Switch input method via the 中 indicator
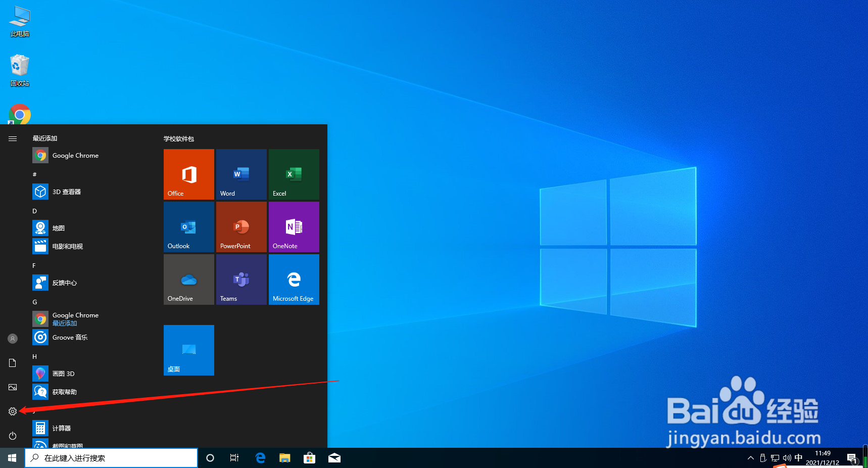This screenshot has width=868, height=468. [x=798, y=458]
